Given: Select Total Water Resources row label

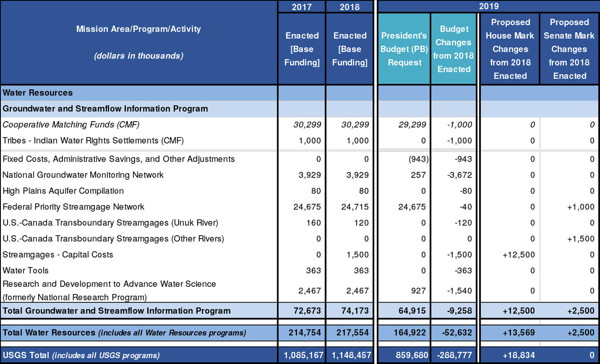Looking at the screenshot, I should [124, 333].
